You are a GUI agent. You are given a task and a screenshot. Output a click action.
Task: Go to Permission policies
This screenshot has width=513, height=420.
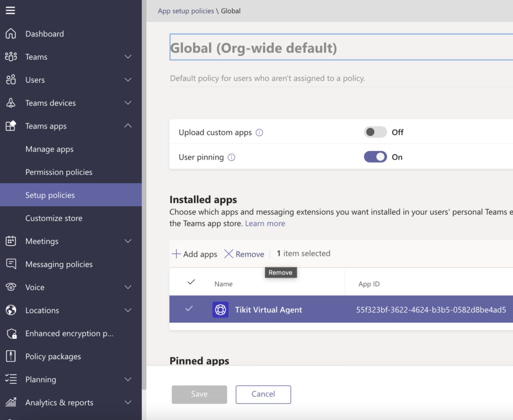coord(59,172)
